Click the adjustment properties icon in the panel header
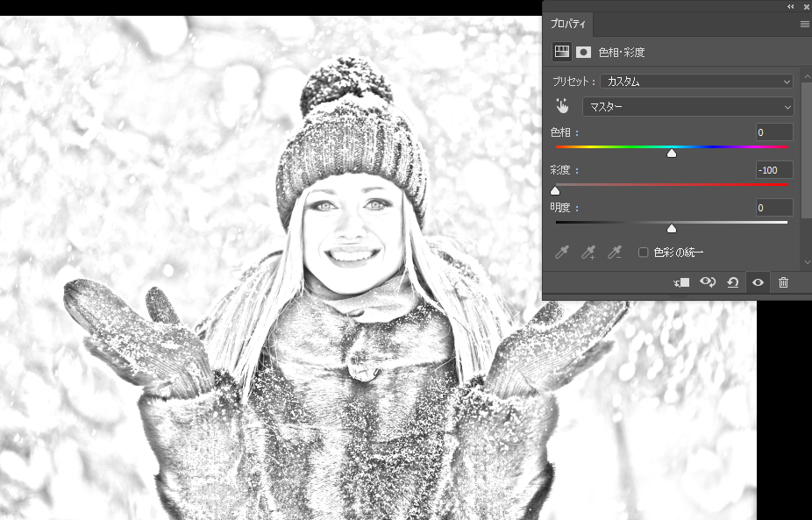This screenshot has height=520, width=812. [561, 53]
